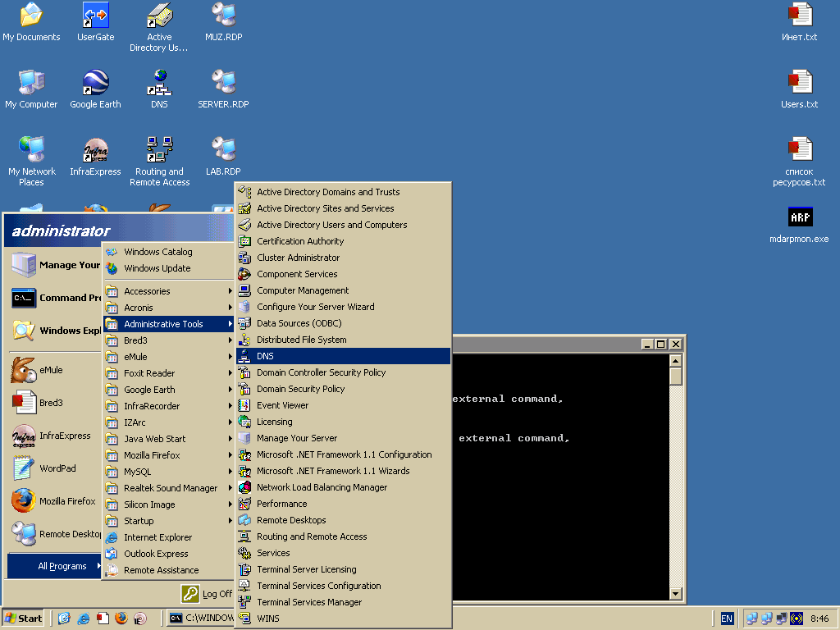The image size is (840, 630).
Task: Open Command Prompt from the Start menu
Action: coord(55,298)
